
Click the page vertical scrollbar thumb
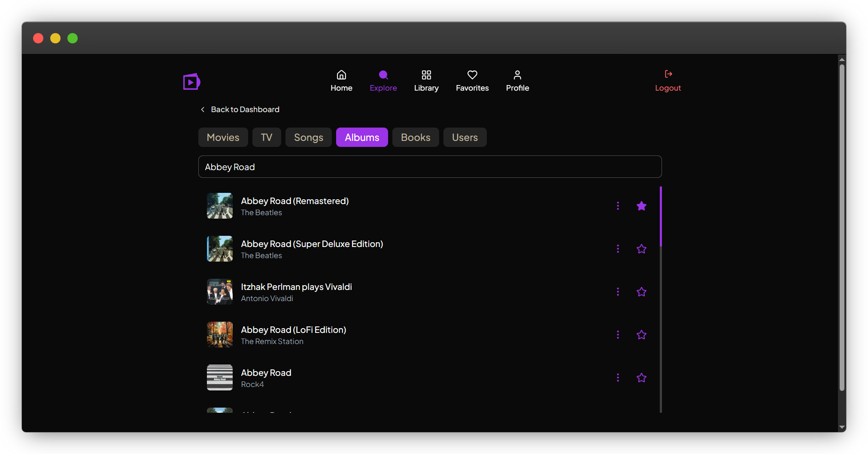point(842,228)
